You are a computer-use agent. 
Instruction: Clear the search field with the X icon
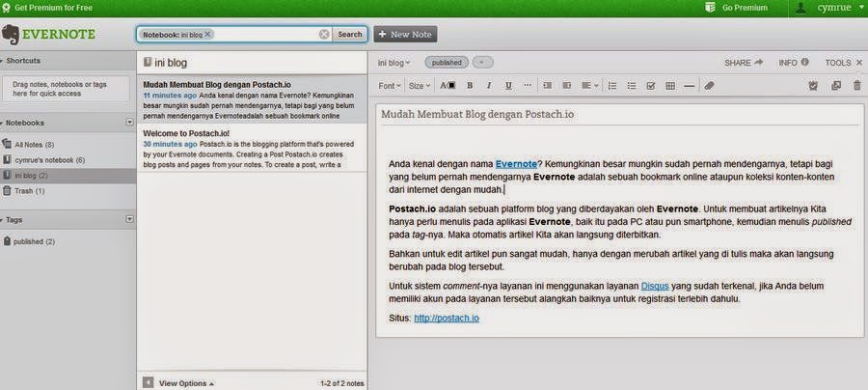(324, 35)
